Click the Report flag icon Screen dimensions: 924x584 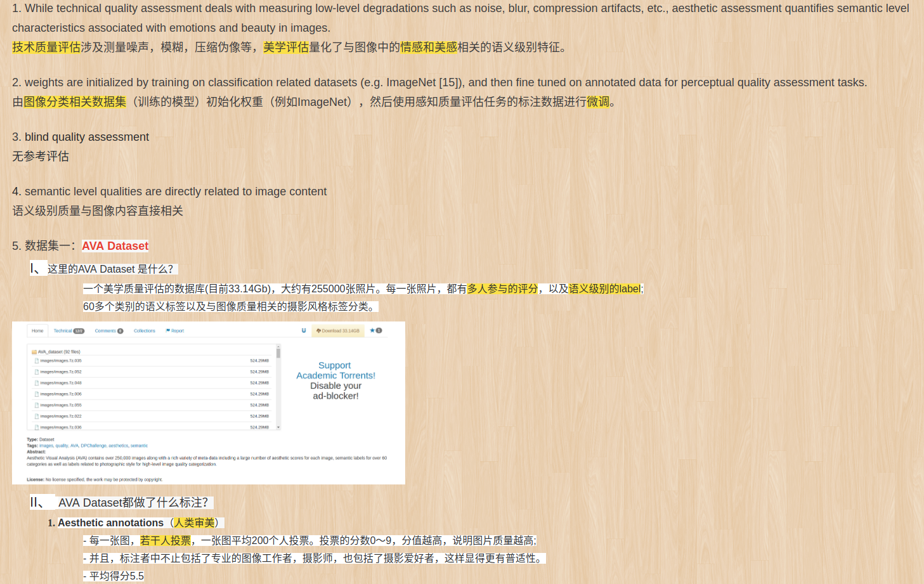click(x=167, y=331)
